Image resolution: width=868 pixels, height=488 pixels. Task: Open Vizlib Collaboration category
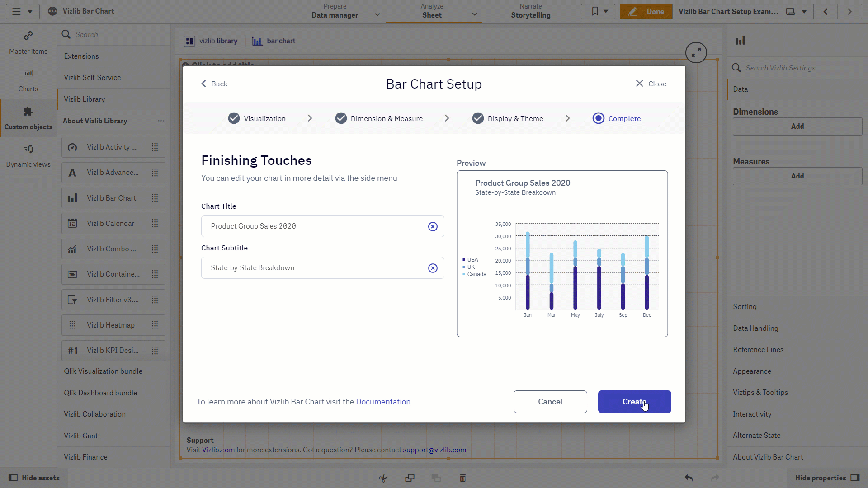pyautogui.click(x=113, y=414)
